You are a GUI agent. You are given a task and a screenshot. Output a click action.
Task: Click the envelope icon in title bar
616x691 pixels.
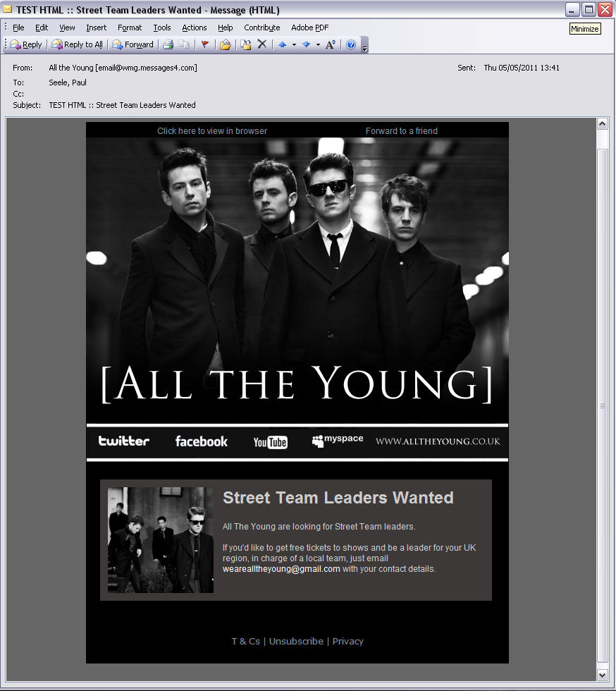8,9
